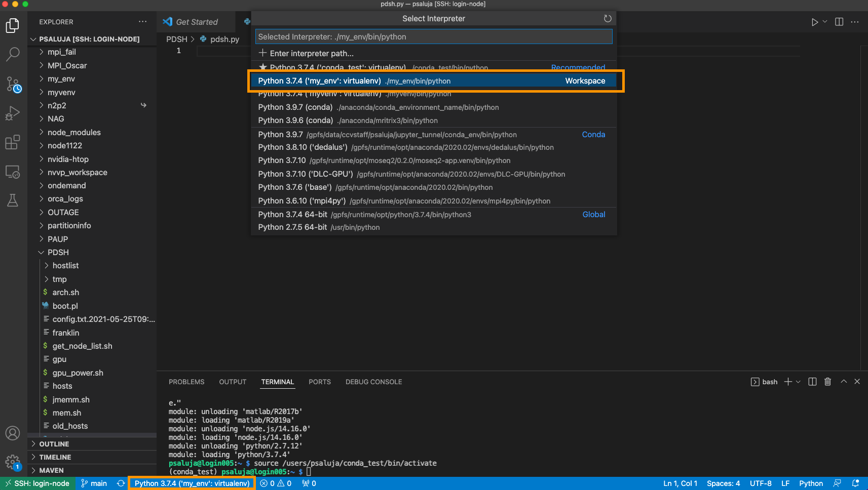Viewport: 868px width, 490px height.
Task: Open the notifications bell in status bar
Action: [855, 483]
